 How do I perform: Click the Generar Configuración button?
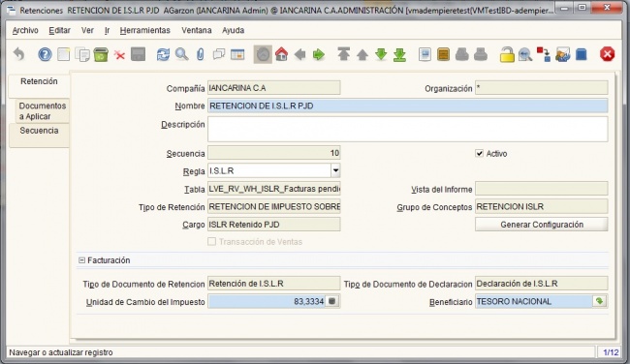click(x=541, y=225)
